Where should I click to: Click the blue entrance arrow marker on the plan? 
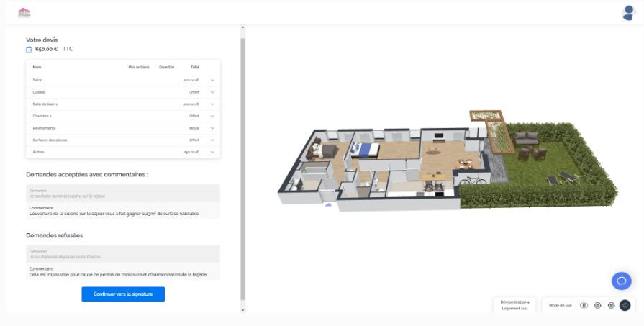point(328,204)
